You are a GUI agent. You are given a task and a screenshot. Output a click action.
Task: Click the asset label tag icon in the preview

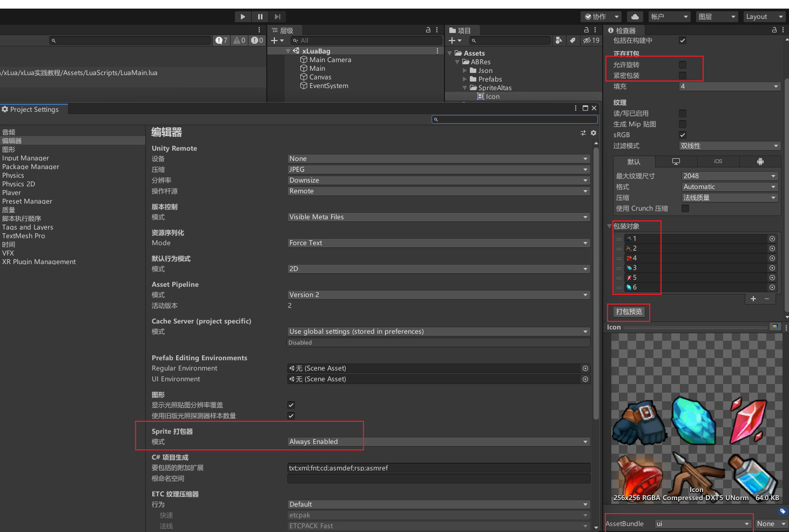click(x=782, y=511)
